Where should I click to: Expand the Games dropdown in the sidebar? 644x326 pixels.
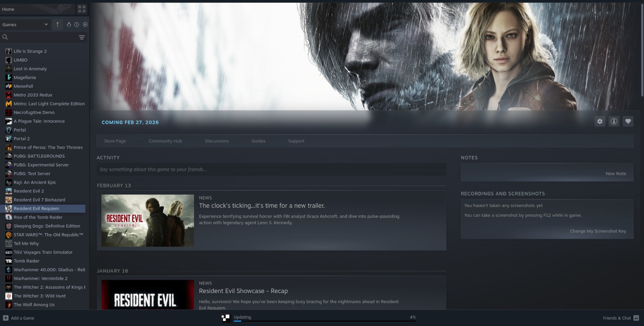click(x=25, y=25)
